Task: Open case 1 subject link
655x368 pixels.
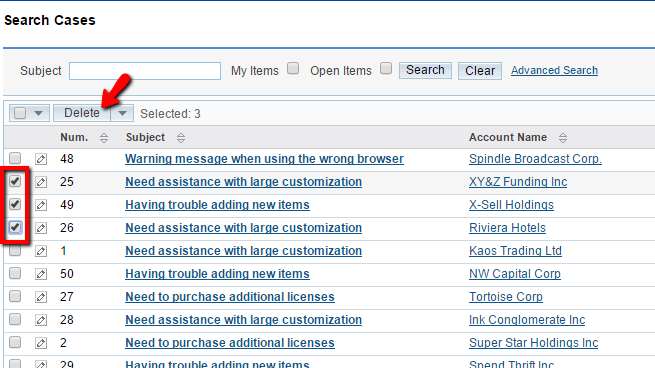Action: 244,251
